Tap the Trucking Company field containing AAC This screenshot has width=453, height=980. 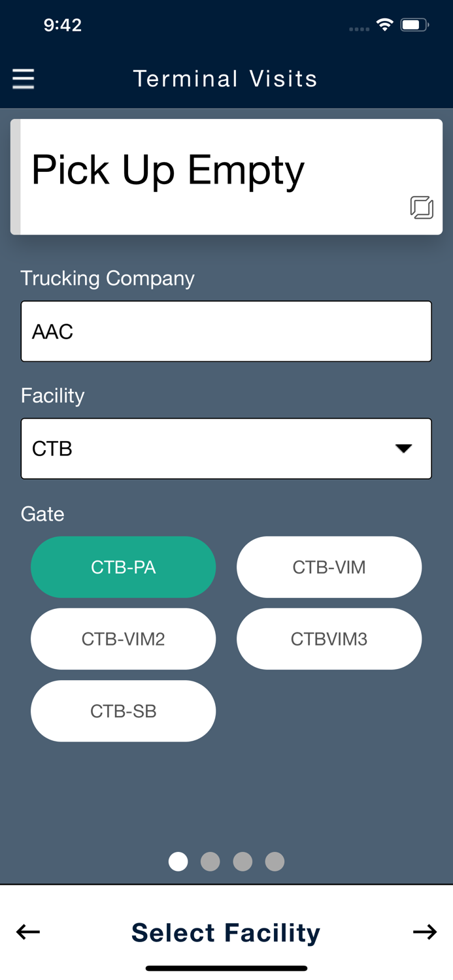click(227, 331)
